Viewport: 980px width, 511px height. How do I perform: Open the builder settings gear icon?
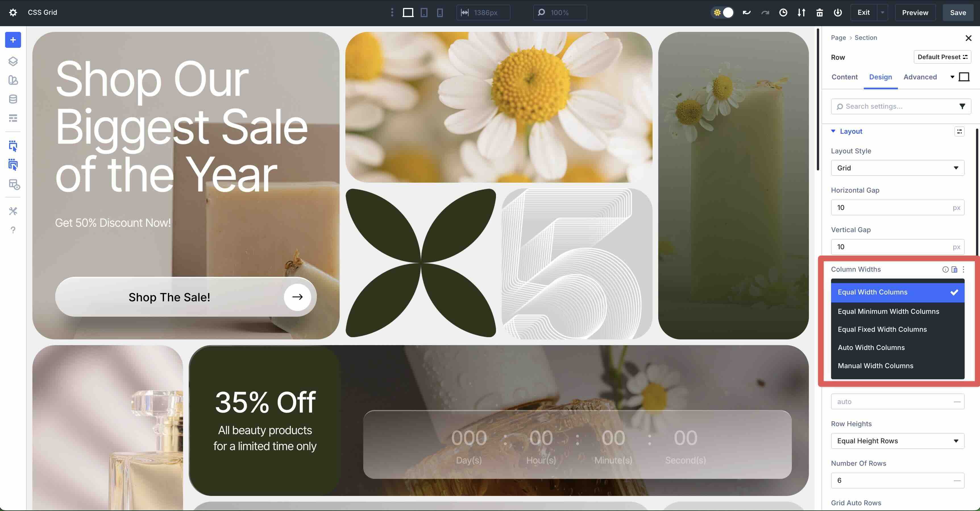13,13
